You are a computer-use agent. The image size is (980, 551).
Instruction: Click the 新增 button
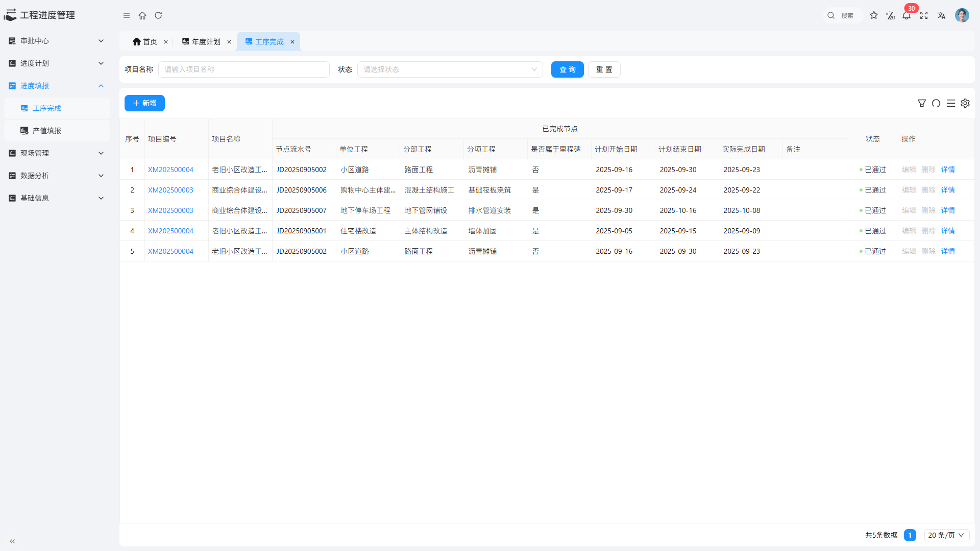144,103
